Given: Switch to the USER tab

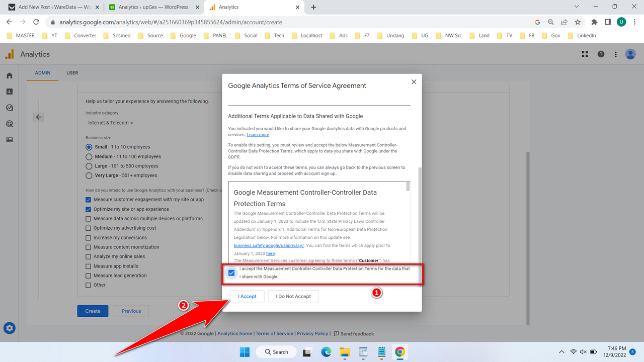Looking at the screenshot, I should click(72, 73).
